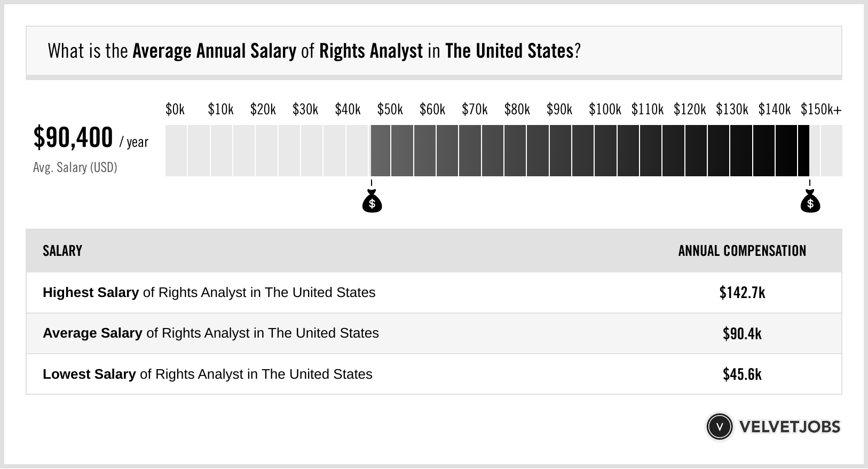
Task: Click the $45.6k compensation value
Action: pos(742,374)
